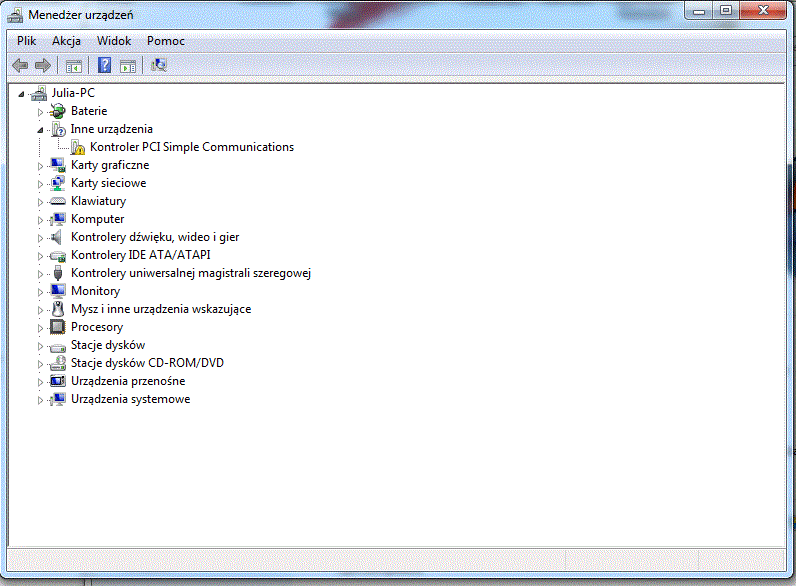Collapse the Julia-PC root node
Viewport: 796px width, 586px height.
tap(21, 94)
